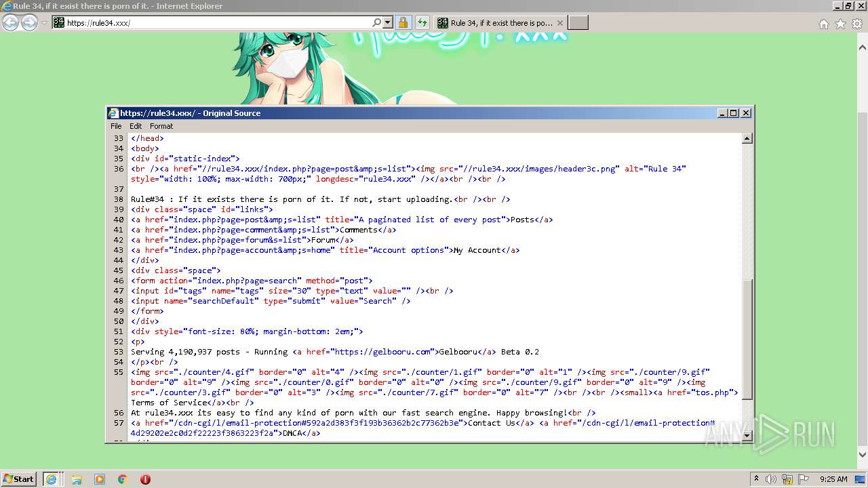The height and width of the screenshot is (488, 868).
Task: Maximize the Original Source window
Action: click(734, 113)
